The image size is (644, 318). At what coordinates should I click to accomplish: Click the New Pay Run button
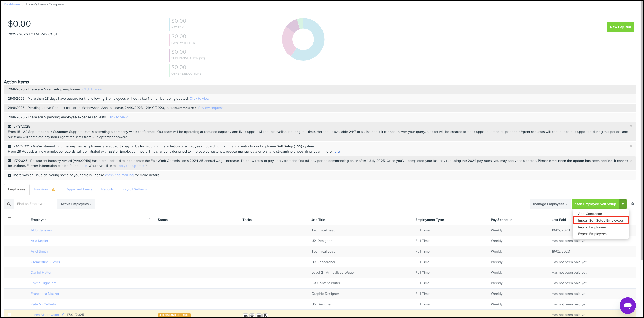620,27
